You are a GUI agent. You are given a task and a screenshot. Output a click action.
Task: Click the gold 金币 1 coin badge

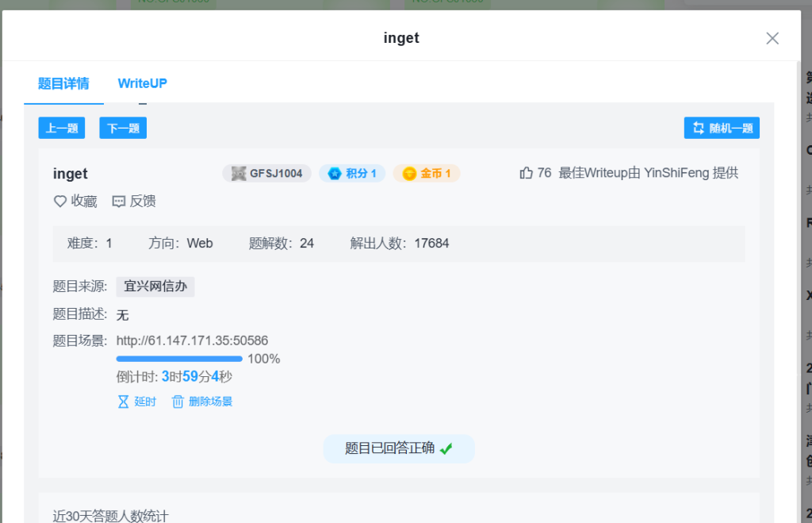(427, 173)
